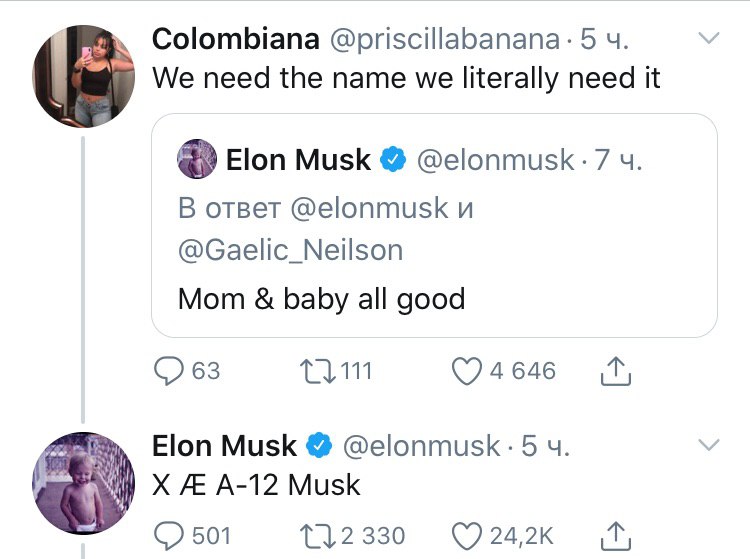Click the small avatar in the quoted tweet

(197, 159)
